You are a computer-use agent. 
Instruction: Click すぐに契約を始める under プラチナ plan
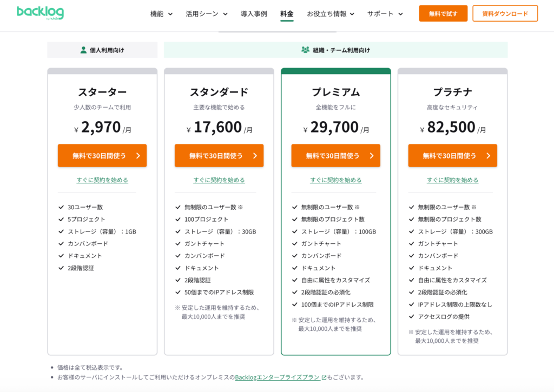click(452, 180)
